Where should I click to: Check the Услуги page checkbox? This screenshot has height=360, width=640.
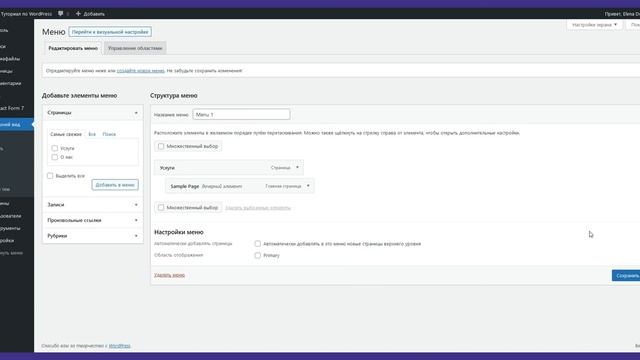click(55, 148)
